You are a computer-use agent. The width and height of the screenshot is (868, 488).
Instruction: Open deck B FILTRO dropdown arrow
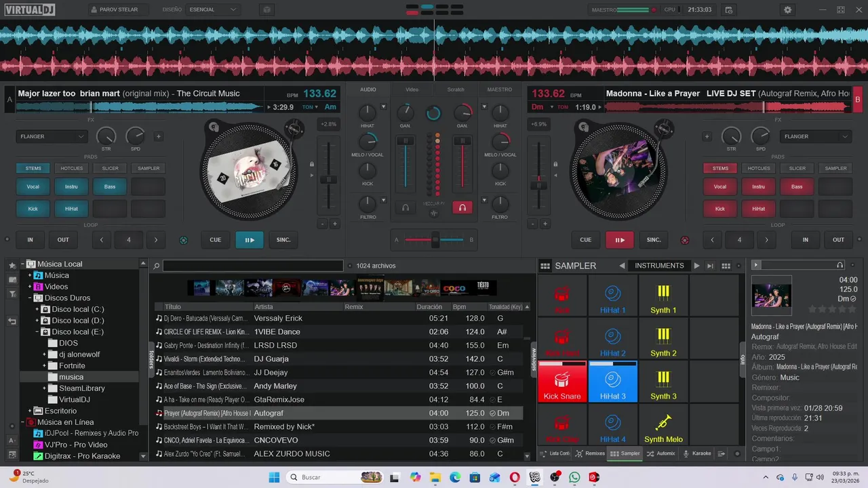(x=484, y=200)
